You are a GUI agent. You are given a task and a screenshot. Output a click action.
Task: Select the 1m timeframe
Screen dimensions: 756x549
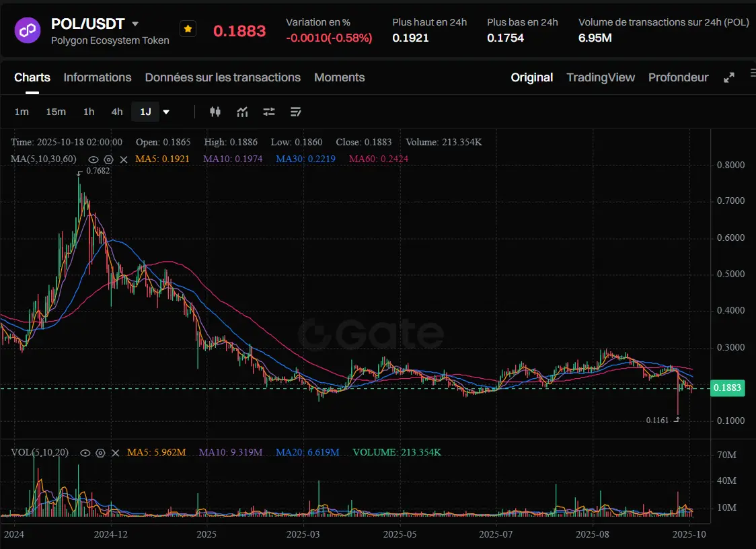22,112
